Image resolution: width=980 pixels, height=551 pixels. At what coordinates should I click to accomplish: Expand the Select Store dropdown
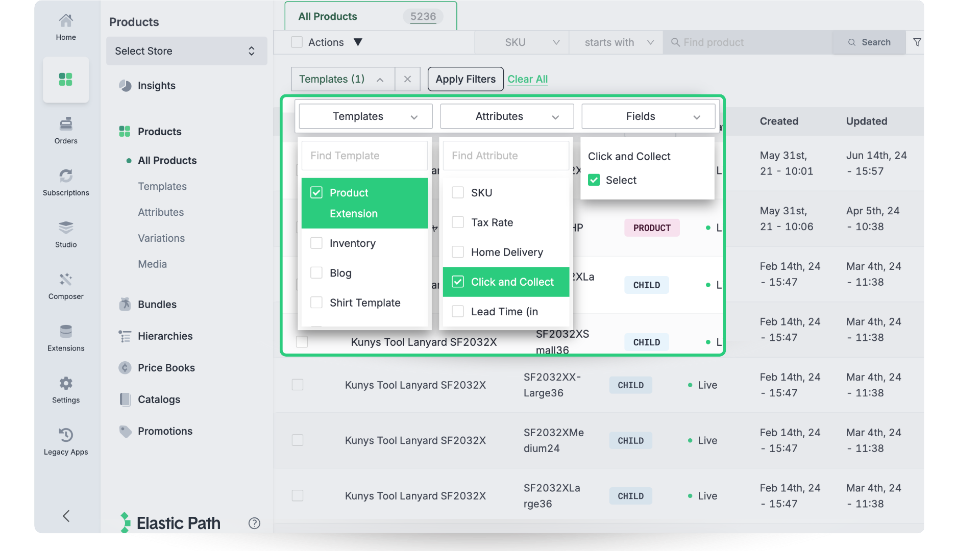pos(186,51)
